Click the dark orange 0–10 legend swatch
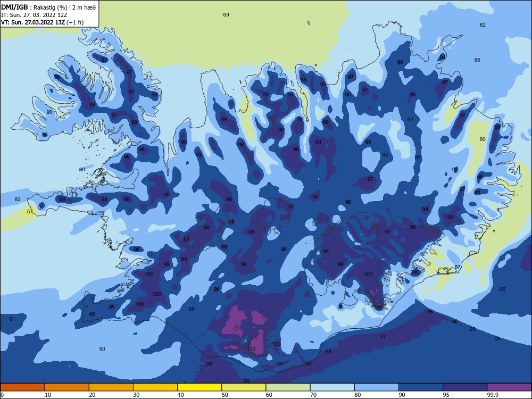Viewport: 532px width, 399px height. [22, 387]
